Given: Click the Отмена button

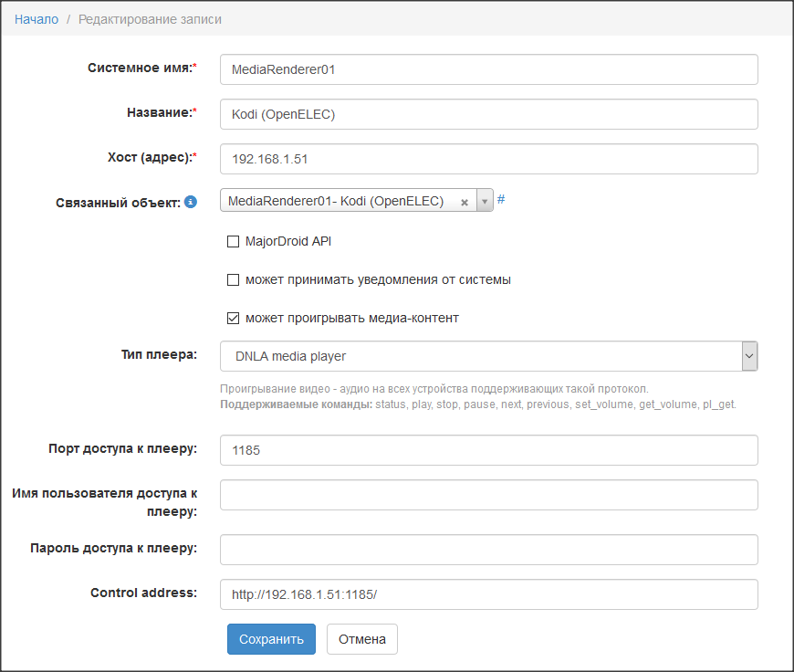Looking at the screenshot, I should [361, 639].
